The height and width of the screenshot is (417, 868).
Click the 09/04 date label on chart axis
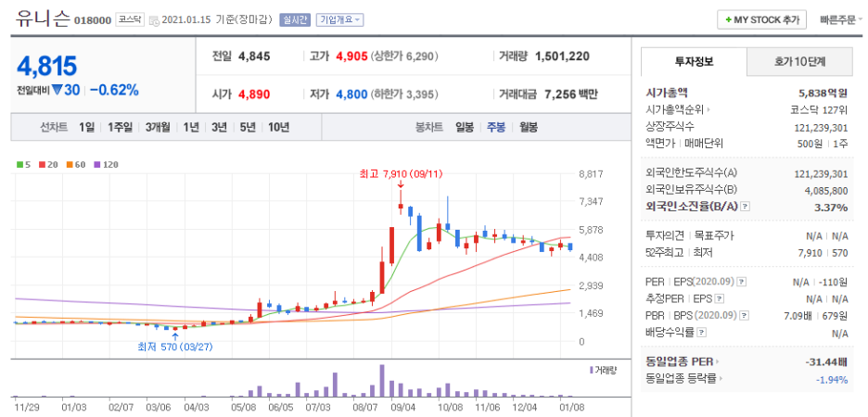(402, 408)
